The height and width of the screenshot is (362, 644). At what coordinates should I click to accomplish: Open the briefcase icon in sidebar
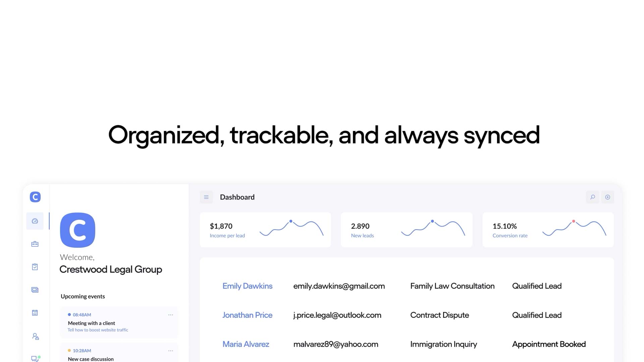coord(35,244)
